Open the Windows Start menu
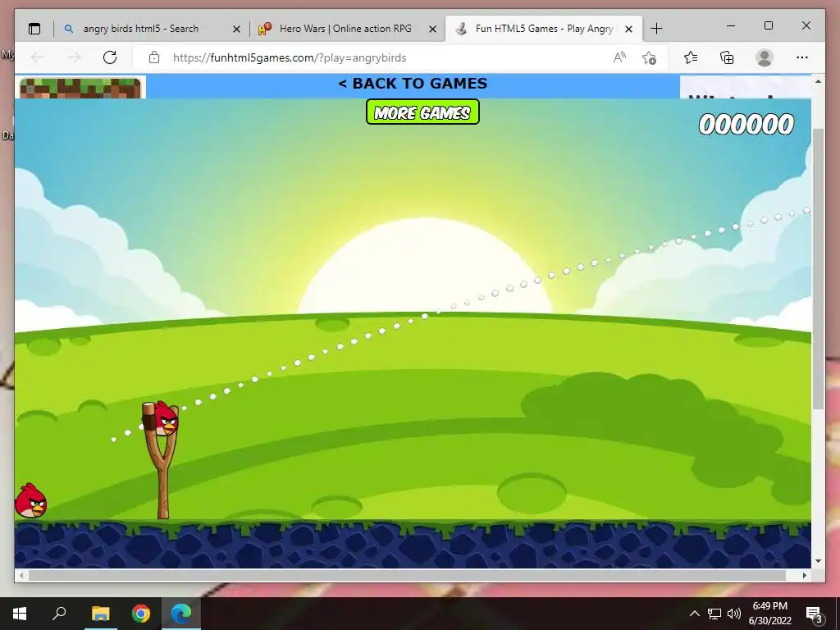The height and width of the screenshot is (630, 840). point(20,614)
